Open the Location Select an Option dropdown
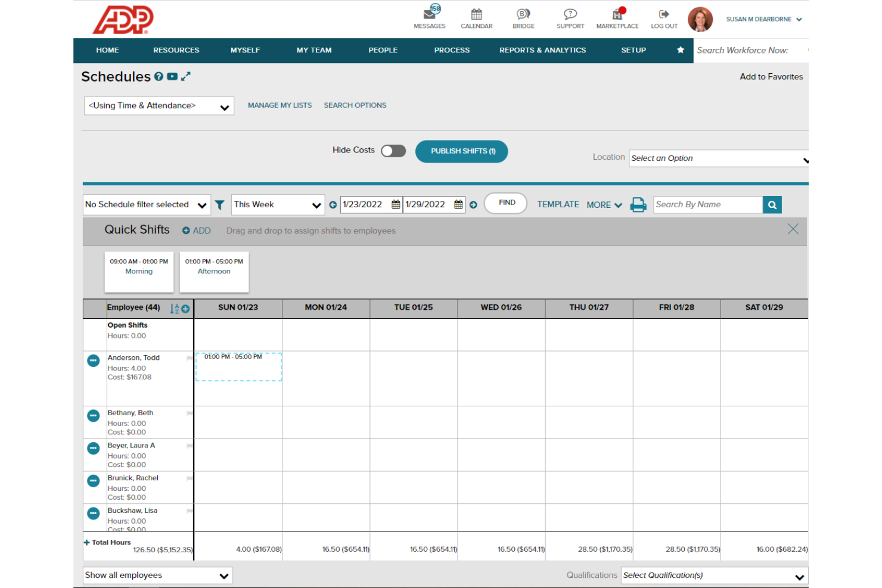This screenshot has height=588, width=882. click(718, 158)
